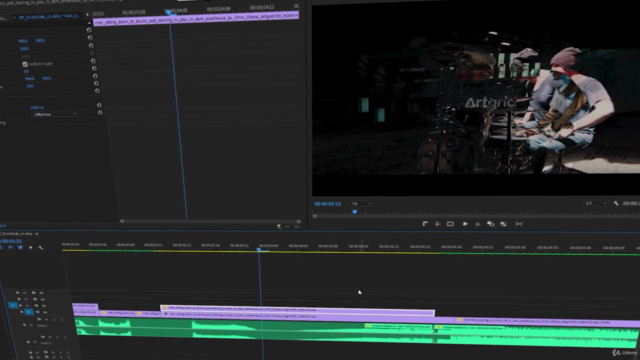Toggle the eye icon on the bottom video track
640x360 pixels.
(45, 312)
